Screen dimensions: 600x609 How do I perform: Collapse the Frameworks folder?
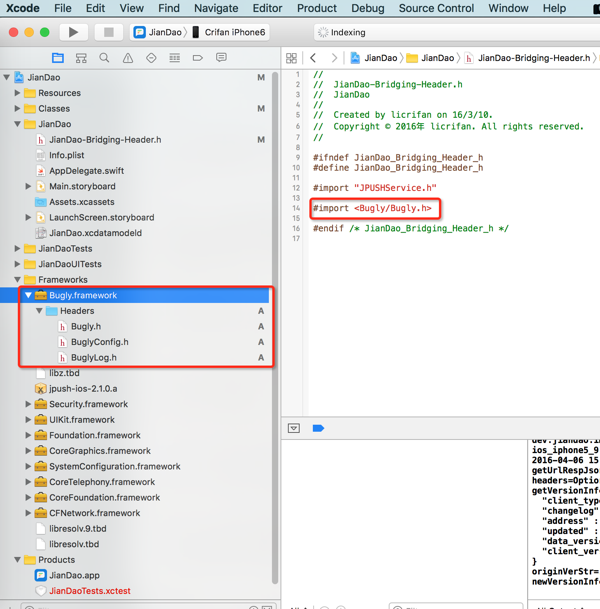17,279
